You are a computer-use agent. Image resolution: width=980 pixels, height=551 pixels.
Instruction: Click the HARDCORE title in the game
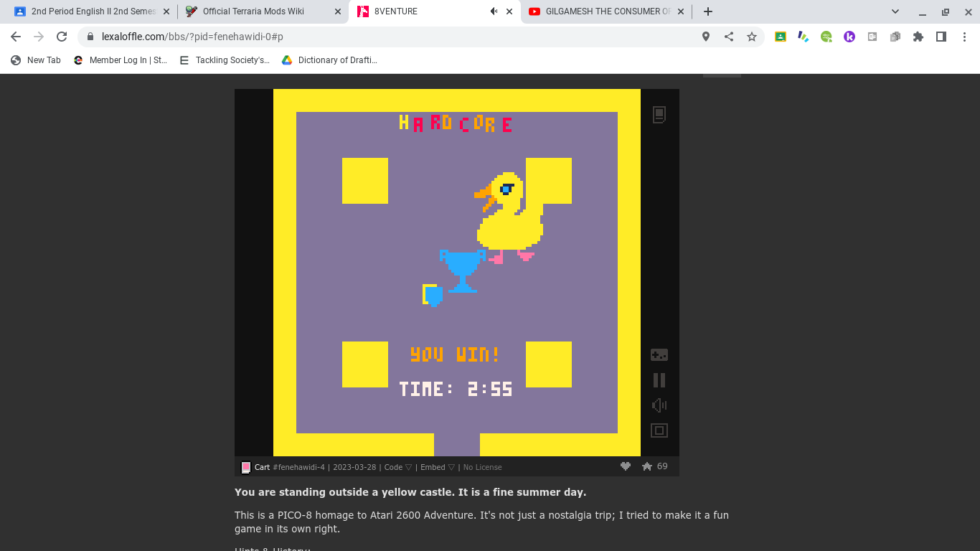456,123
